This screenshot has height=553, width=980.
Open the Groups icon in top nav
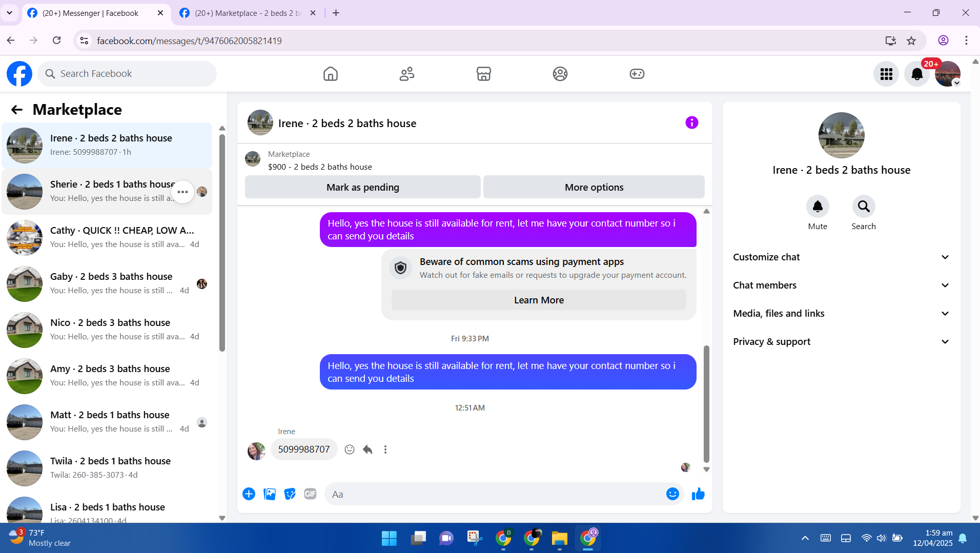tap(560, 74)
